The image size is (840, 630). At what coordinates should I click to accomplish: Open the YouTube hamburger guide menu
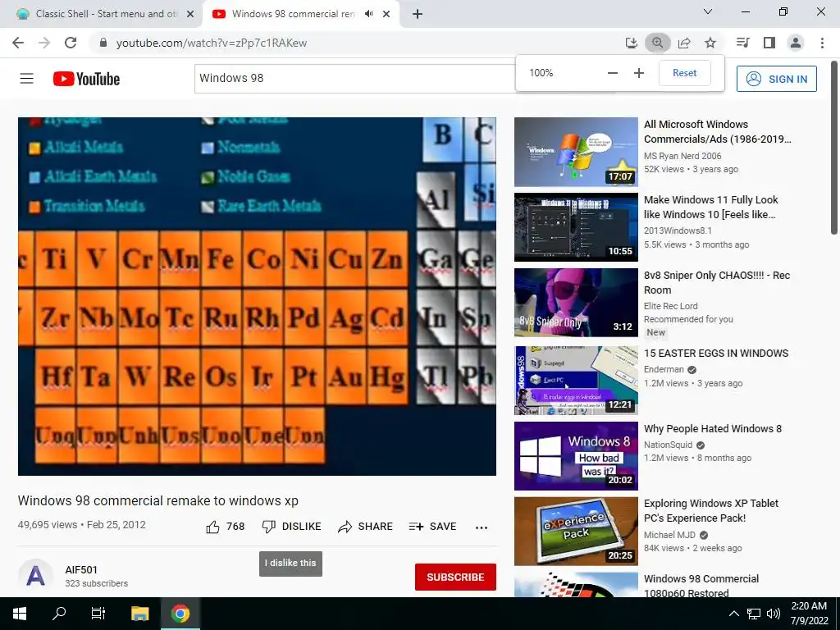click(27, 79)
